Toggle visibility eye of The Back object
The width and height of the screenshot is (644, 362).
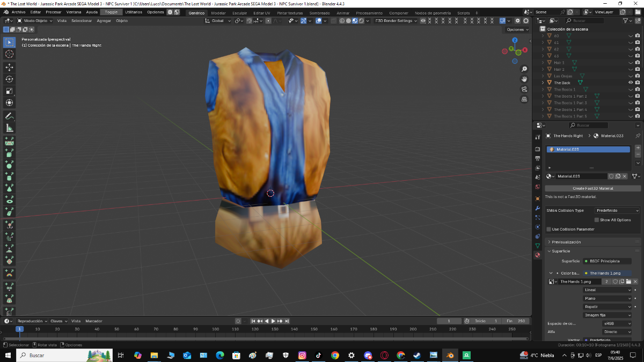[631, 83]
